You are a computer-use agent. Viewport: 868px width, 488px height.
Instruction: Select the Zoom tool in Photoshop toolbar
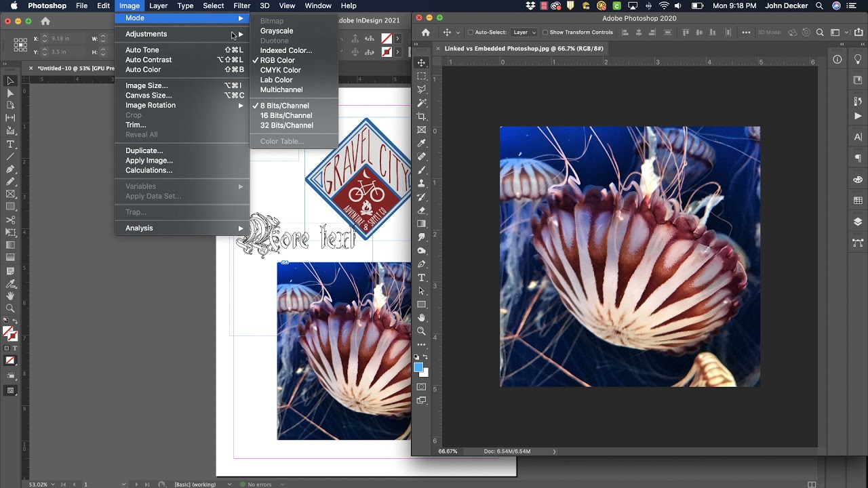tap(421, 331)
